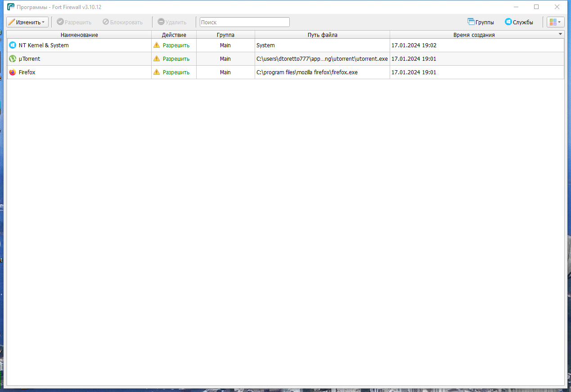Click µTorrent's 17.01.2024 19:01 creation time
This screenshot has width=571, height=392.
414,59
